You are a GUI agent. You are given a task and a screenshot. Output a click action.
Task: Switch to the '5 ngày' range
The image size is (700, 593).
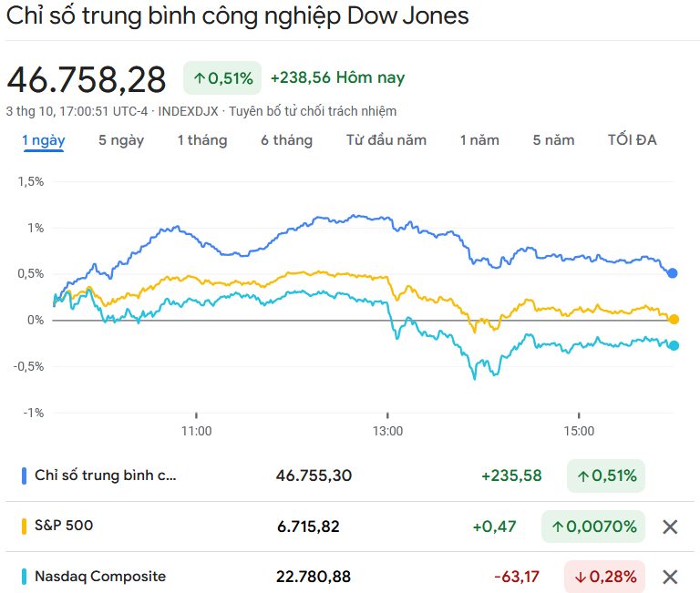(x=121, y=140)
